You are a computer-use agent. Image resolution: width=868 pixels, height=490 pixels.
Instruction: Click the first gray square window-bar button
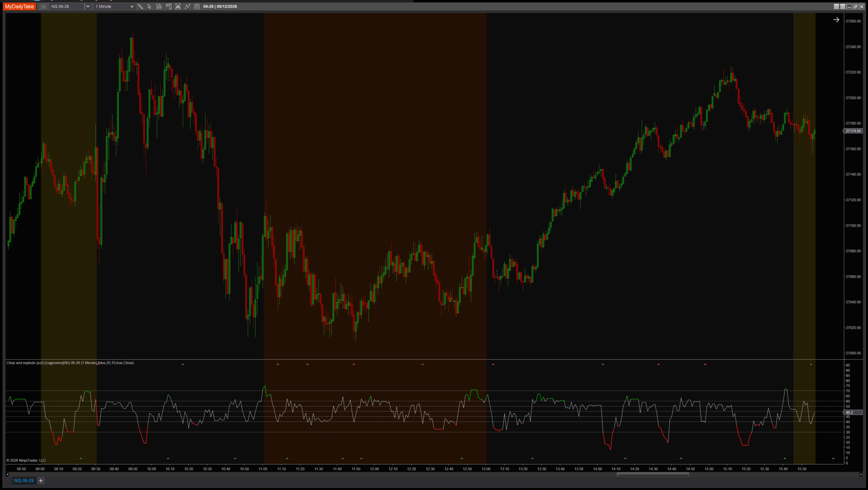pos(836,6)
